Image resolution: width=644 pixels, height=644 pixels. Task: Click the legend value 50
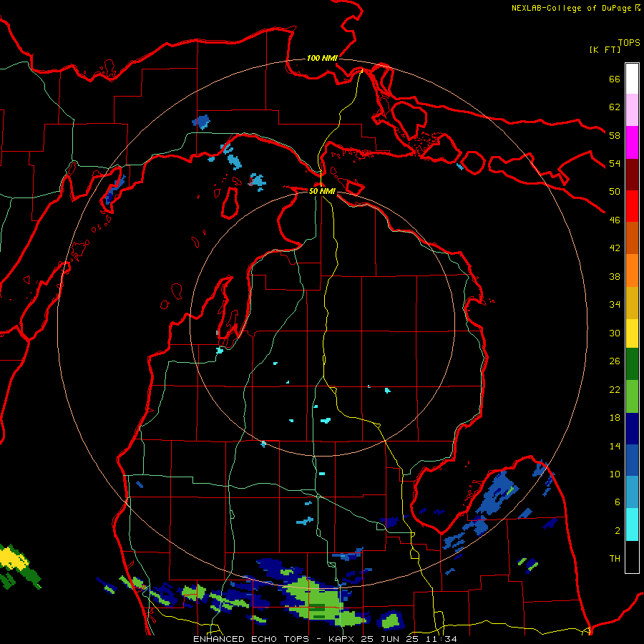(x=615, y=192)
